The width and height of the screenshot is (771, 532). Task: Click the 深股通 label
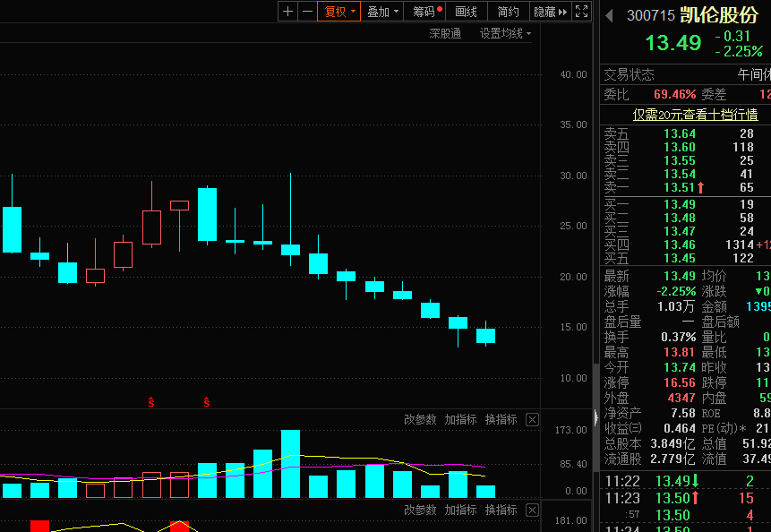[x=445, y=33]
